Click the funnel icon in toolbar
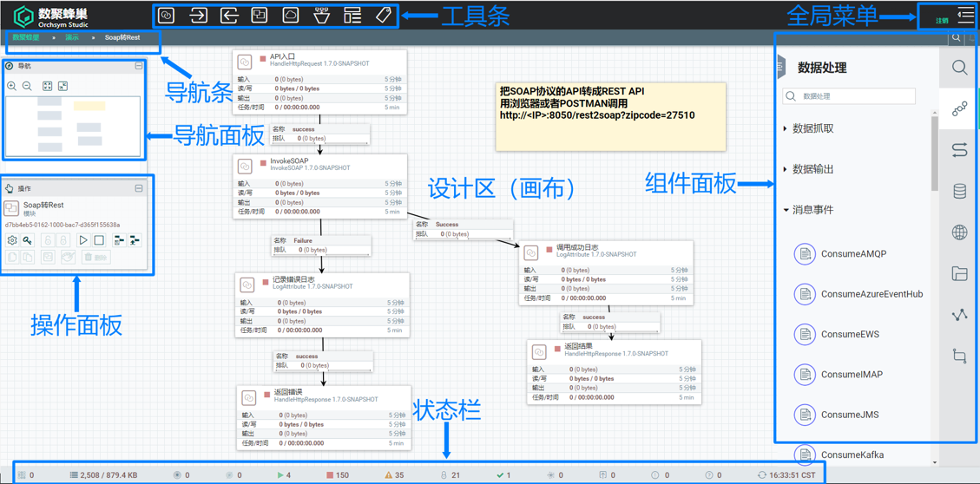This screenshot has width=980, height=484. click(321, 16)
